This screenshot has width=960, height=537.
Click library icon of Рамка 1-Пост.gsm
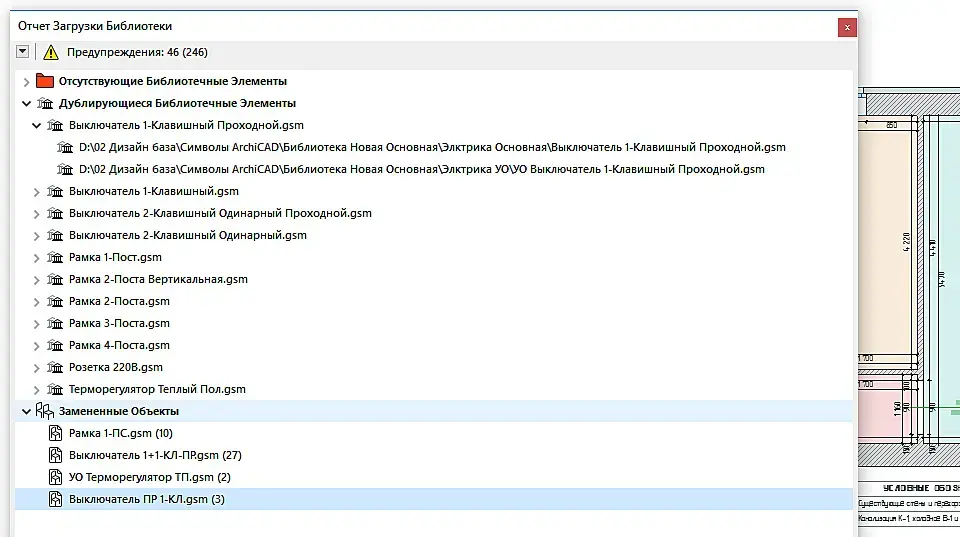55,257
